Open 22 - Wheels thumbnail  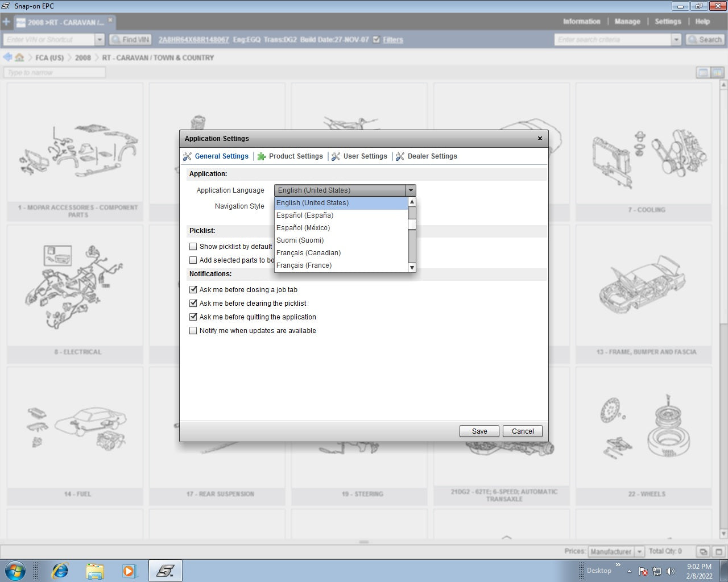pyautogui.click(x=644, y=435)
